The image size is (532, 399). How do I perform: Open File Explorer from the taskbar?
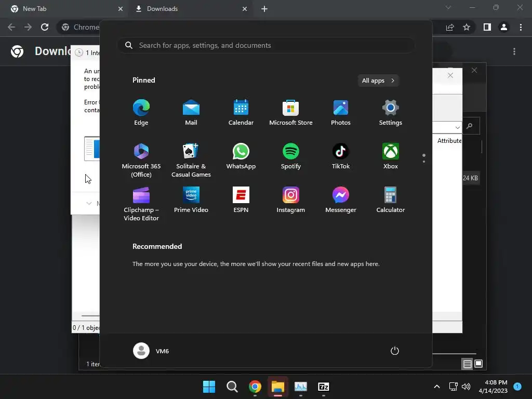click(278, 387)
